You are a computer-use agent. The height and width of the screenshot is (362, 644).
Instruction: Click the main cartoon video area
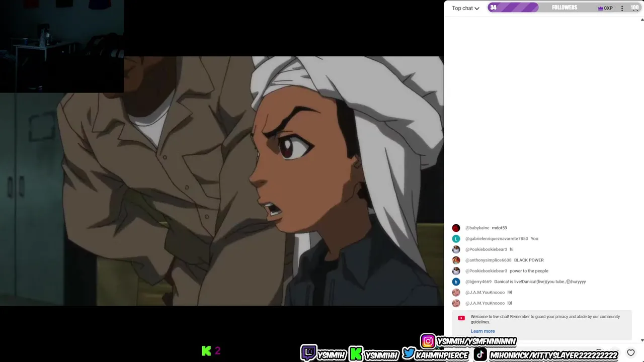tap(221, 181)
